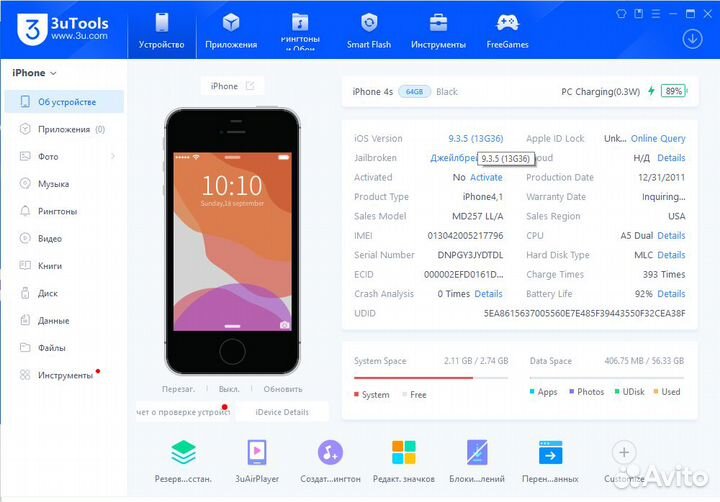Click the Apps legend color swatch
720x502 pixels.
point(532,392)
